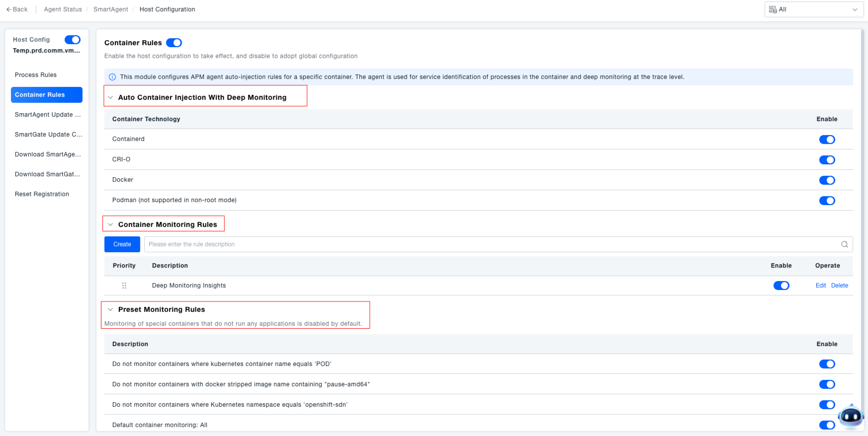Collapse the Container Monitoring Rules section
868x436 pixels.
pyautogui.click(x=110, y=224)
